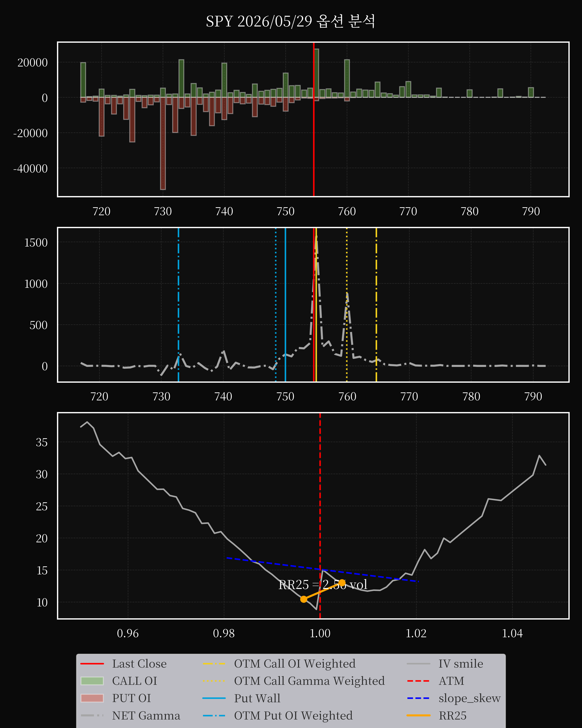The width and height of the screenshot is (582, 728).
Task: Click the dash-dot blue line near 733
Action: point(178,305)
